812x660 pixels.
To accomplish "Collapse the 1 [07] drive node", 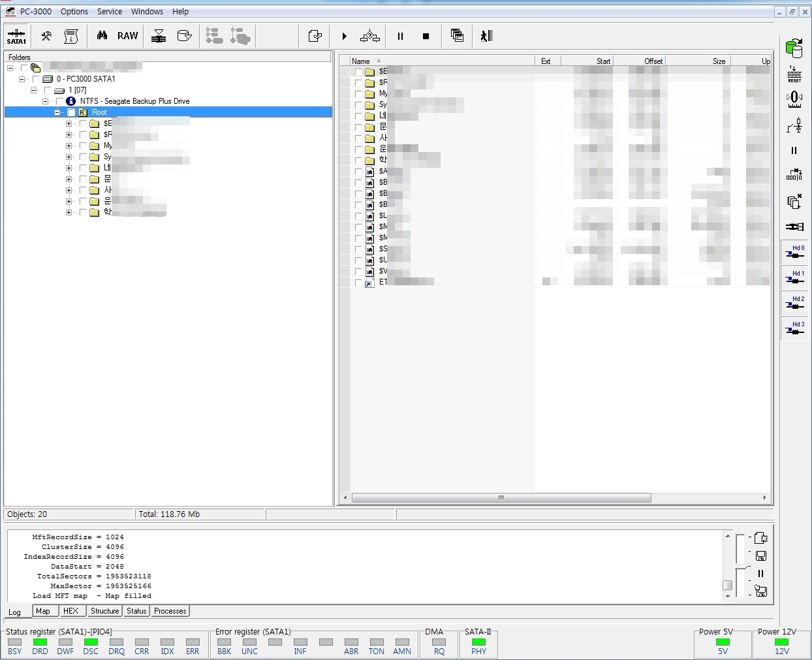I will [x=33, y=90].
